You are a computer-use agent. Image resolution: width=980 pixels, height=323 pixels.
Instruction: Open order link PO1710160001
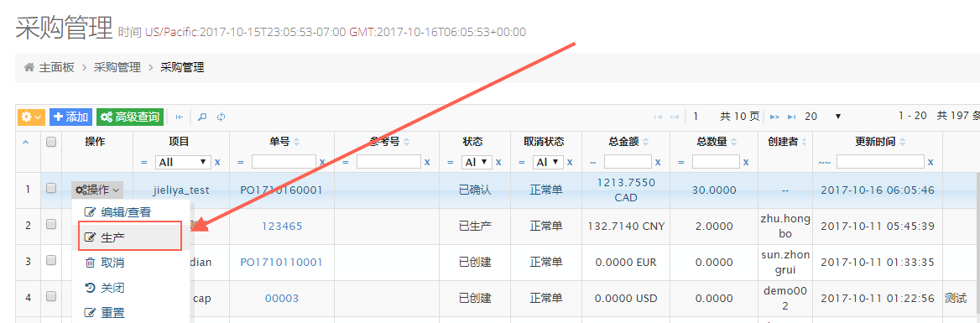tap(281, 190)
